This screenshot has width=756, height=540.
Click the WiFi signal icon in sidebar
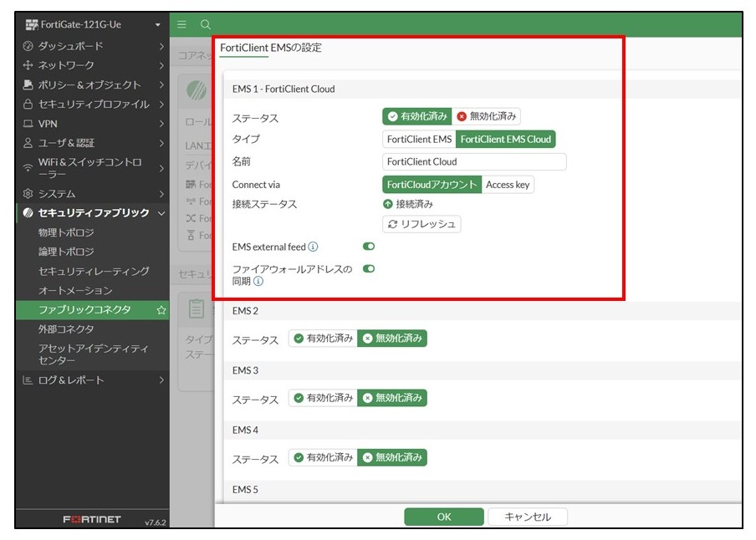click(x=28, y=168)
